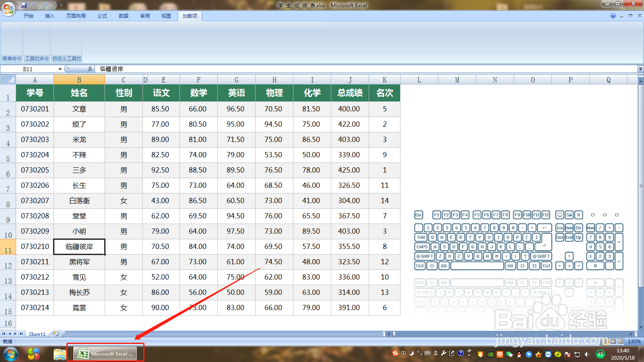This screenshot has height=362, width=644.
Task: Click the Insert Function fx button
Action: (x=90, y=69)
